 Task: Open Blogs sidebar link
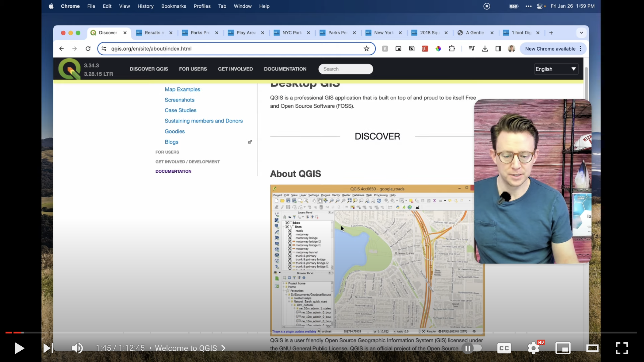[x=171, y=142]
